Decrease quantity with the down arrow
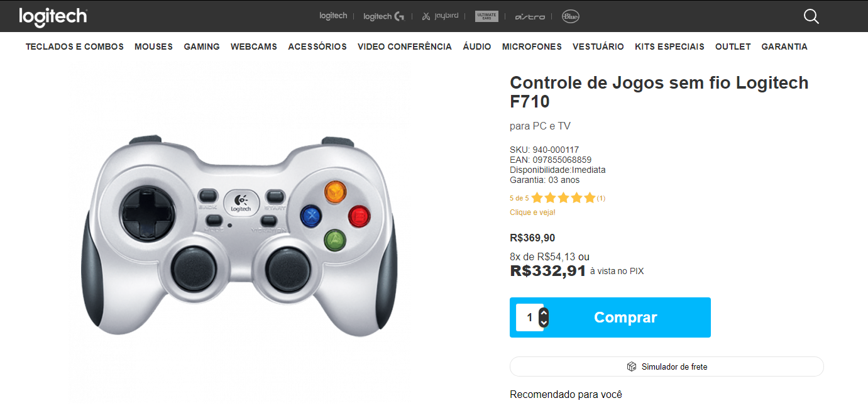Image resolution: width=868 pixels, height=408 pixels. click(544, 323)
